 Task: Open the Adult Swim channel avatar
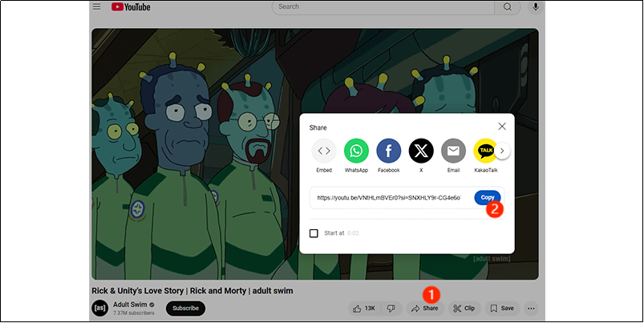pyautogui.click(x=100, y=308)
